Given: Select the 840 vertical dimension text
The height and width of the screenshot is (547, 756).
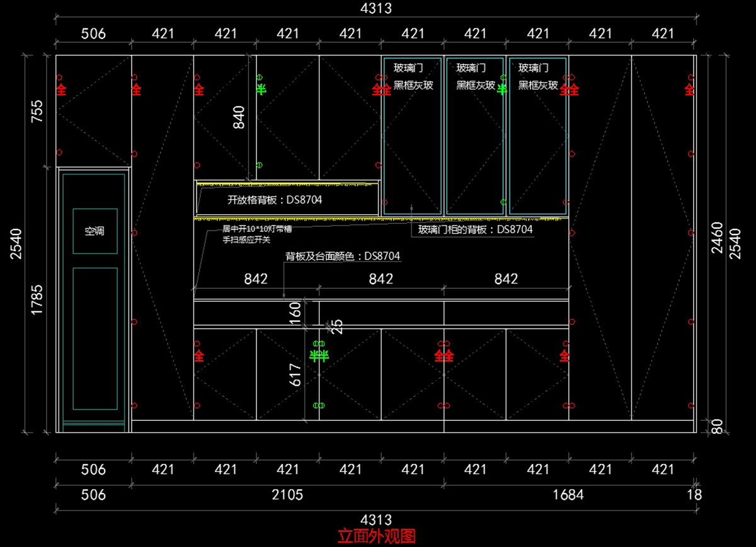Looking at the screenshot, I should 239,117.
